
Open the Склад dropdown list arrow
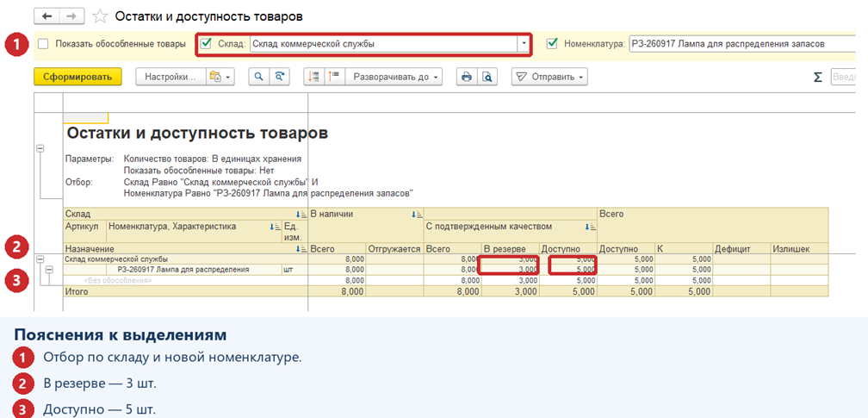coord(524,44)
